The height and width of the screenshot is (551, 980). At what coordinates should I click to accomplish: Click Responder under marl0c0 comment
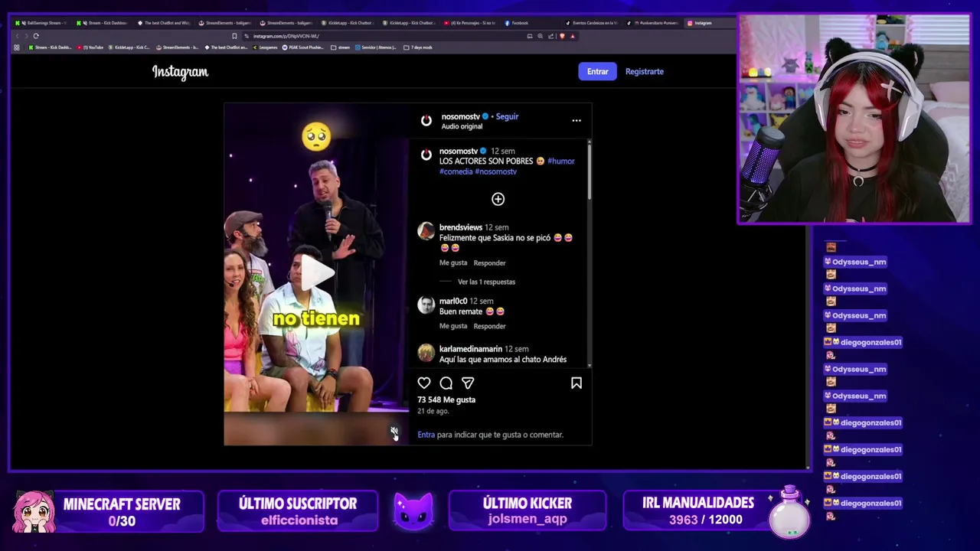489,326
